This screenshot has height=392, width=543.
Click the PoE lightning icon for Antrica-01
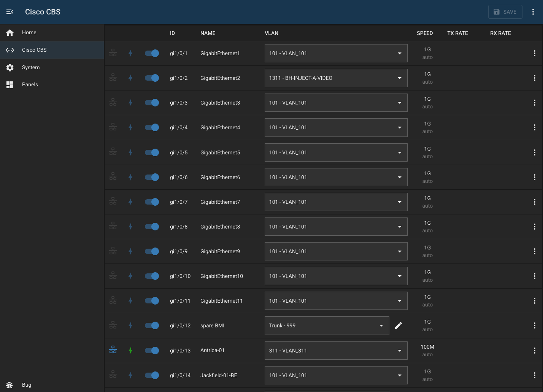pyautogui.click(x=130, y=350)
